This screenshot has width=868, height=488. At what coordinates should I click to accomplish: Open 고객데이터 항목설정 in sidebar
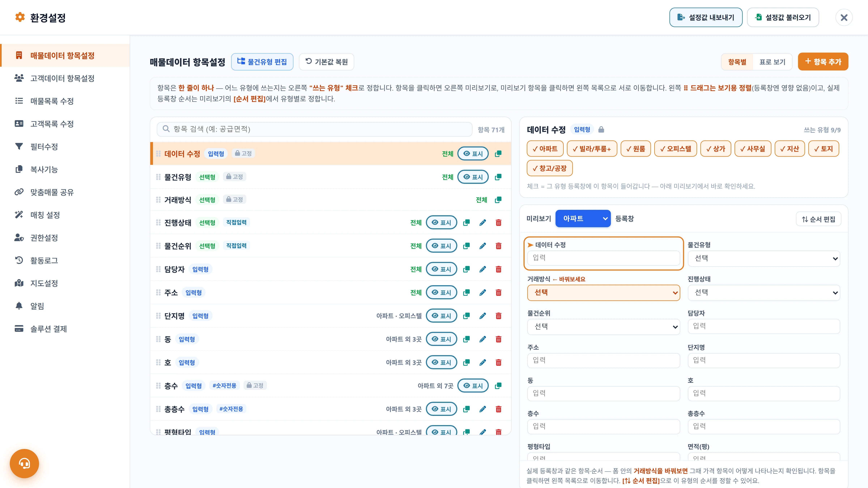point(65,78)
